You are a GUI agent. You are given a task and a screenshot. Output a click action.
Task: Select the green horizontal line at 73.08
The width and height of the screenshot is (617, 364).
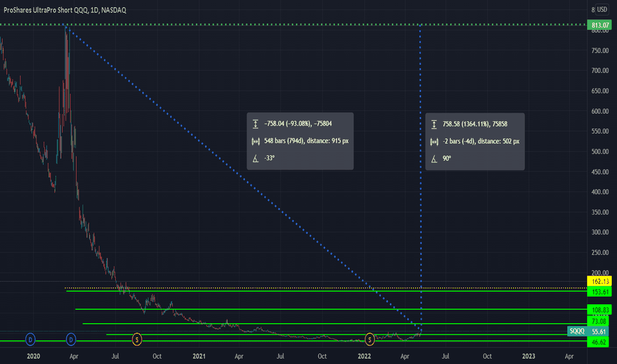click(x=334, y=324)
